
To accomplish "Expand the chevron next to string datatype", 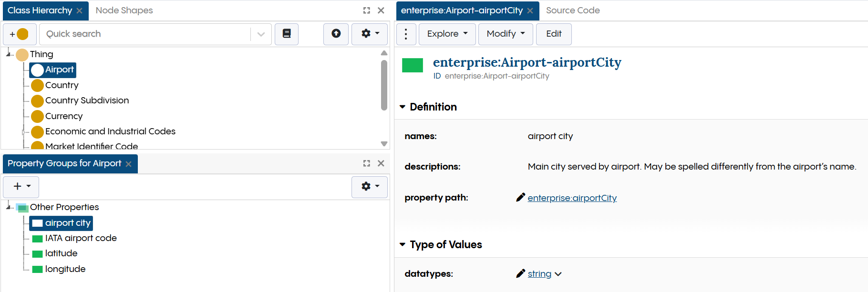I will 558,274.
